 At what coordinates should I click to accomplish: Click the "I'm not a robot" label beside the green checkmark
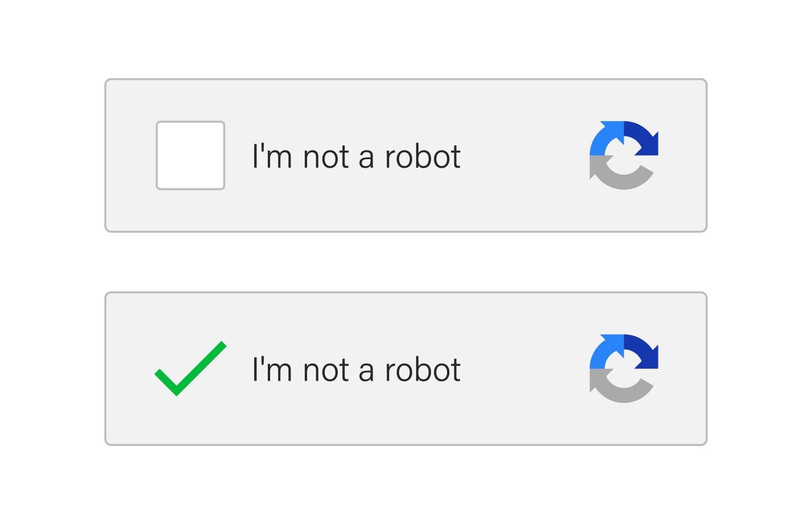click(x=356, y=370)
